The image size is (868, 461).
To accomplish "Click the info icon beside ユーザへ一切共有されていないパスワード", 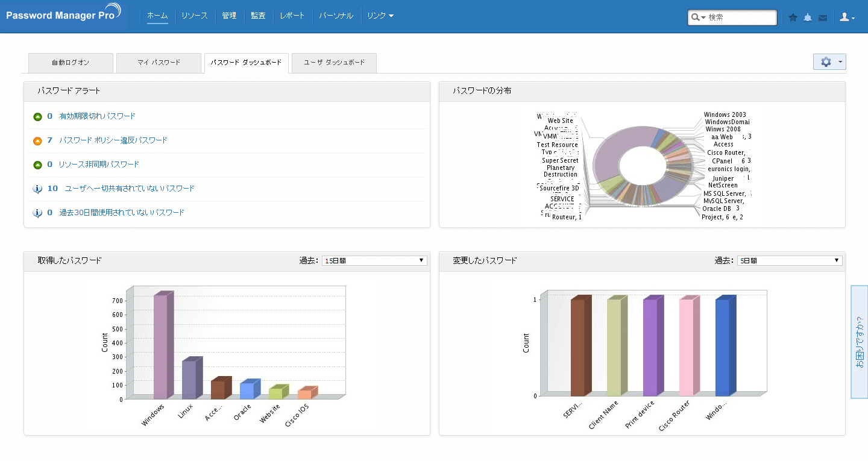I will click(37, 189).
